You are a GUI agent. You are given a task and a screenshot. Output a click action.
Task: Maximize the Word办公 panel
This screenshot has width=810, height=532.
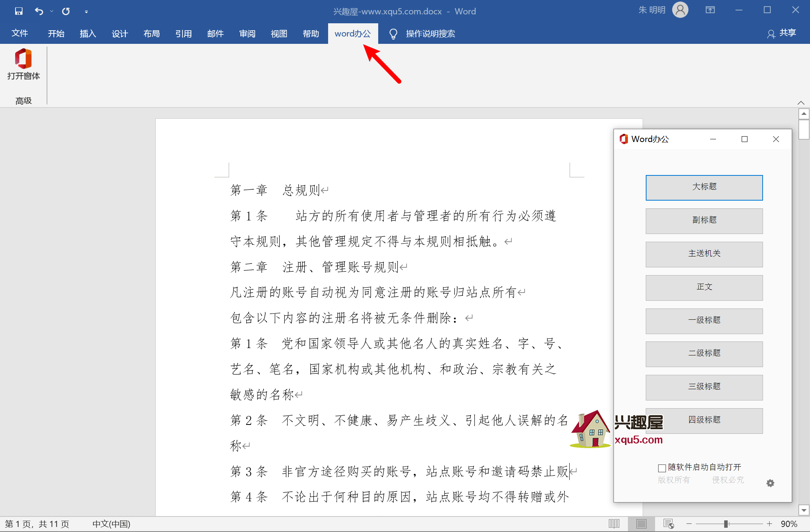pos(744,139)
